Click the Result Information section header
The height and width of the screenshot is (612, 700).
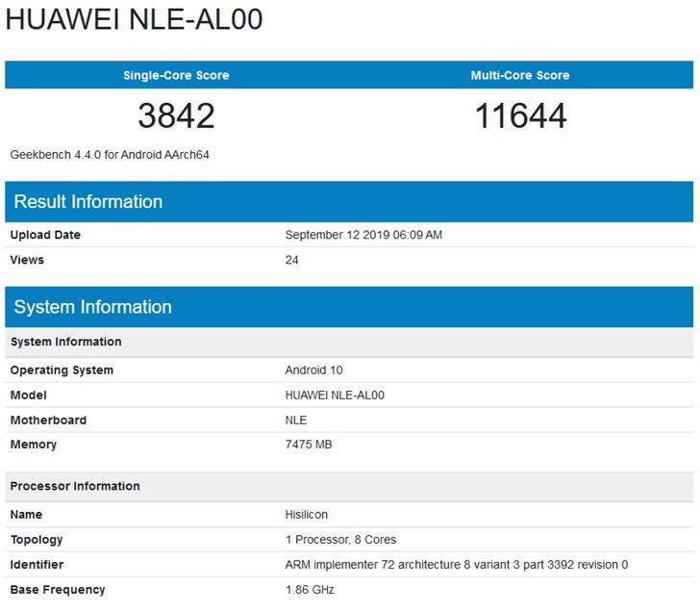pyautogui.click(x=349, y=201)
